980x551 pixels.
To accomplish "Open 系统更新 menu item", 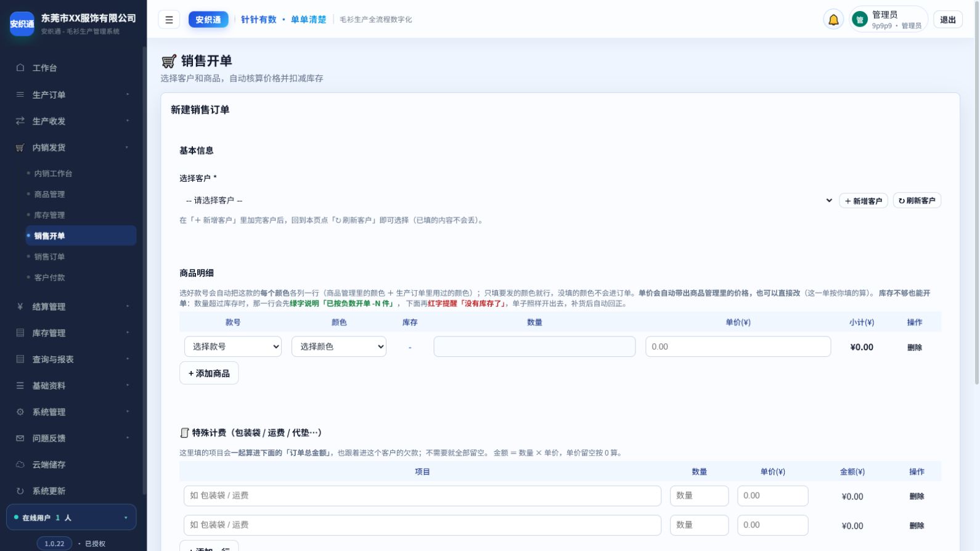I will tap(71, 491).
